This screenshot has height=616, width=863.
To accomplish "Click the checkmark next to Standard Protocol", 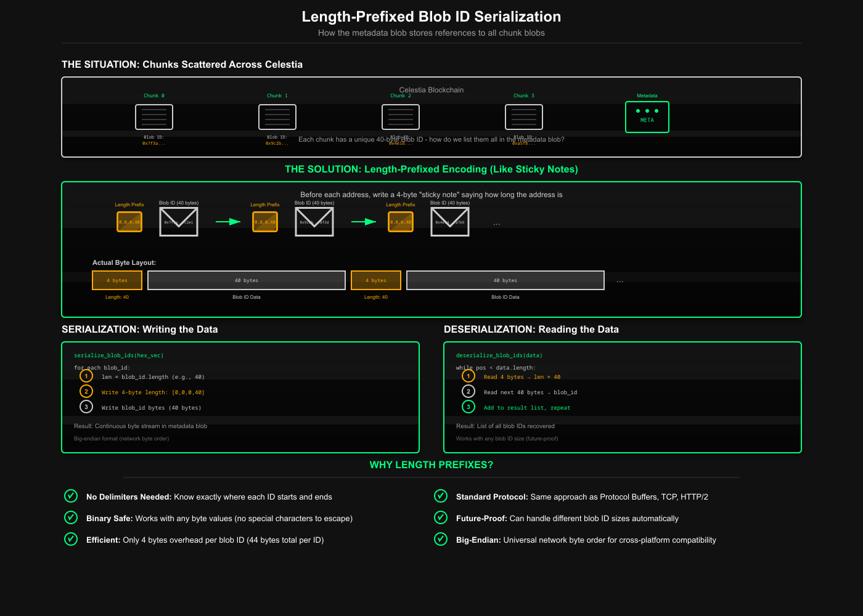I will [441, 496].
